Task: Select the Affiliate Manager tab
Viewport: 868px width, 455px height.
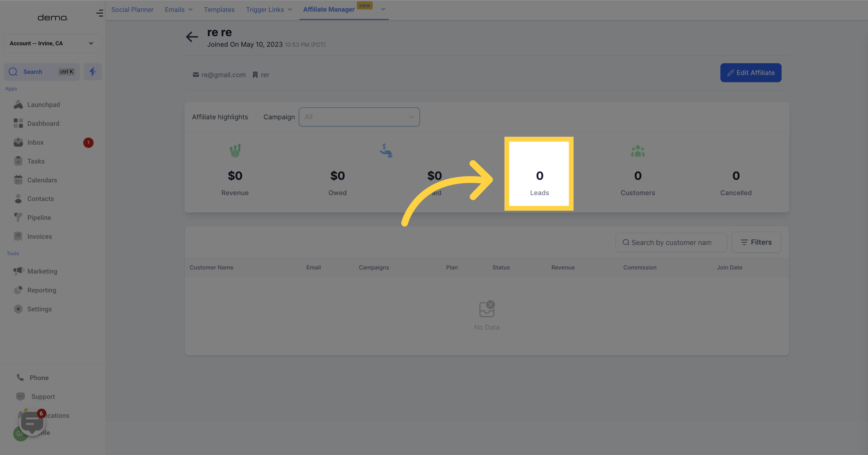Action: click(x=329, y=9)
